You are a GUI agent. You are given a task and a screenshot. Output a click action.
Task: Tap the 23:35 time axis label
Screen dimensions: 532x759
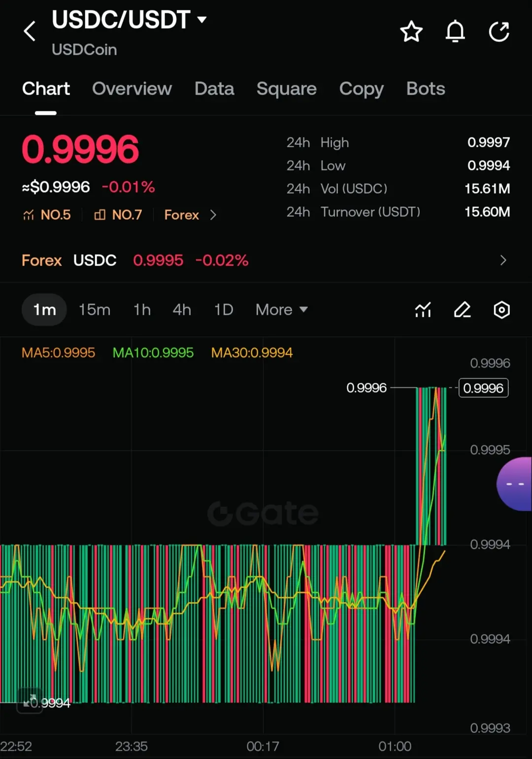click(x=132, y=746)
